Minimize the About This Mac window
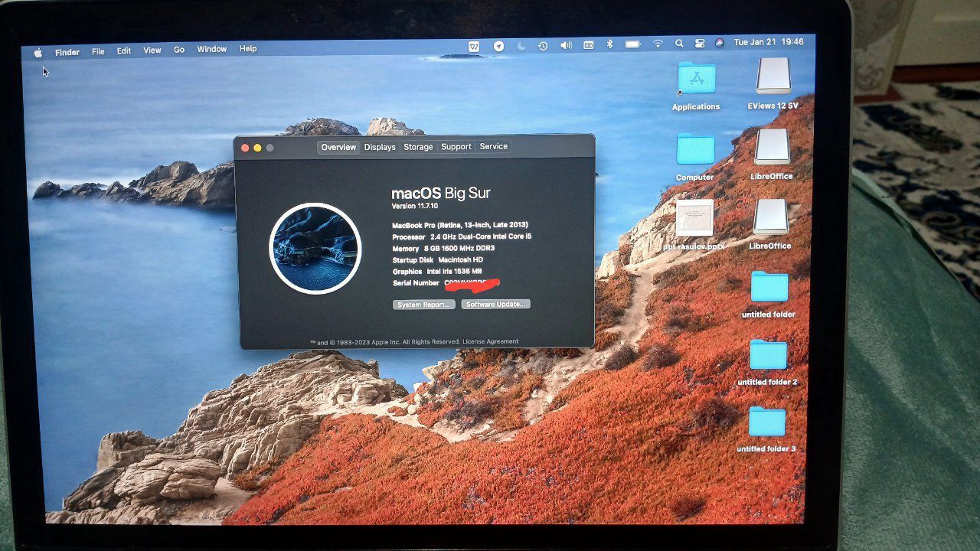This screenshot has width=980, height=551. [257, 148]
